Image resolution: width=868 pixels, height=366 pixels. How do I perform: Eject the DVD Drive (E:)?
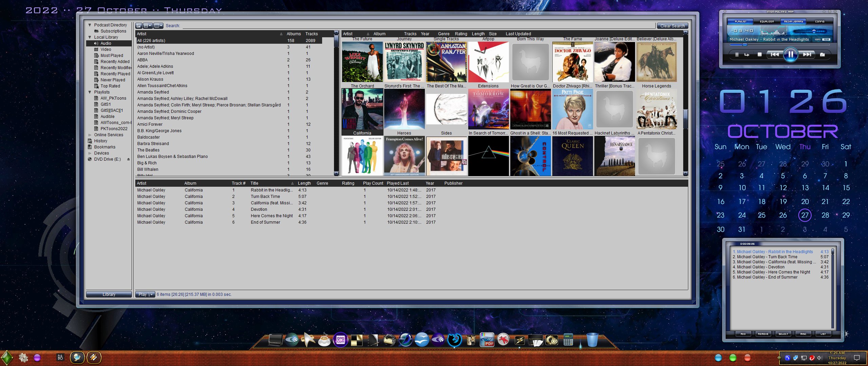129,159
